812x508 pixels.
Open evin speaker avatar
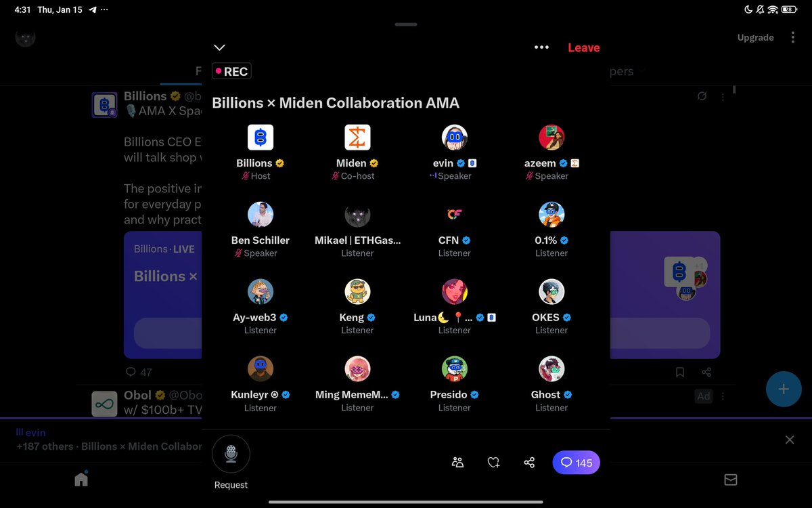(455, 137)
